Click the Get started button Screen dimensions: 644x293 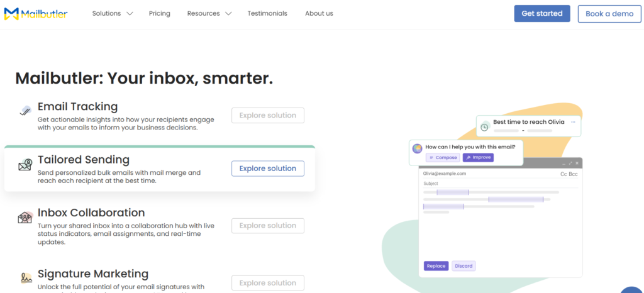(x=542, y=14)
